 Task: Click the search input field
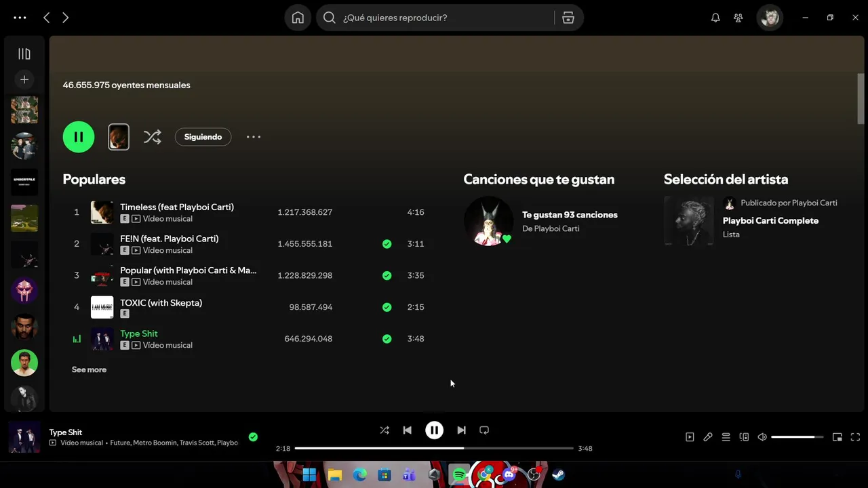point(448,18)
